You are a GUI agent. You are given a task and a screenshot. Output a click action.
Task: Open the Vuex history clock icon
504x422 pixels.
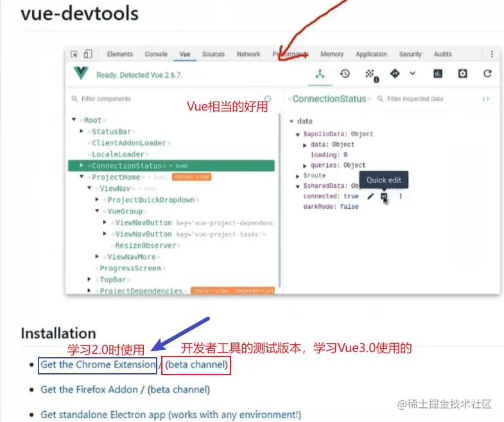tap(345, 74)
